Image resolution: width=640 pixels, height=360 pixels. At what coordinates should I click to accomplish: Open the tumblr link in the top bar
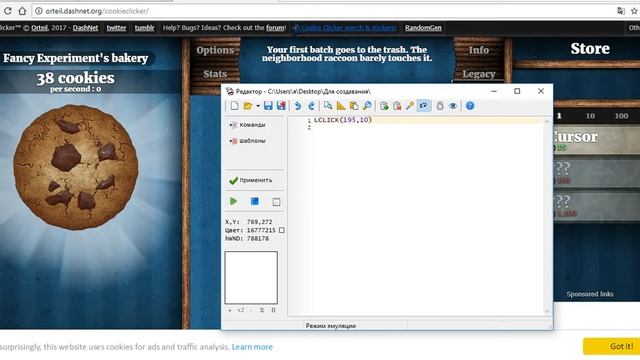(x=144, y=28)
